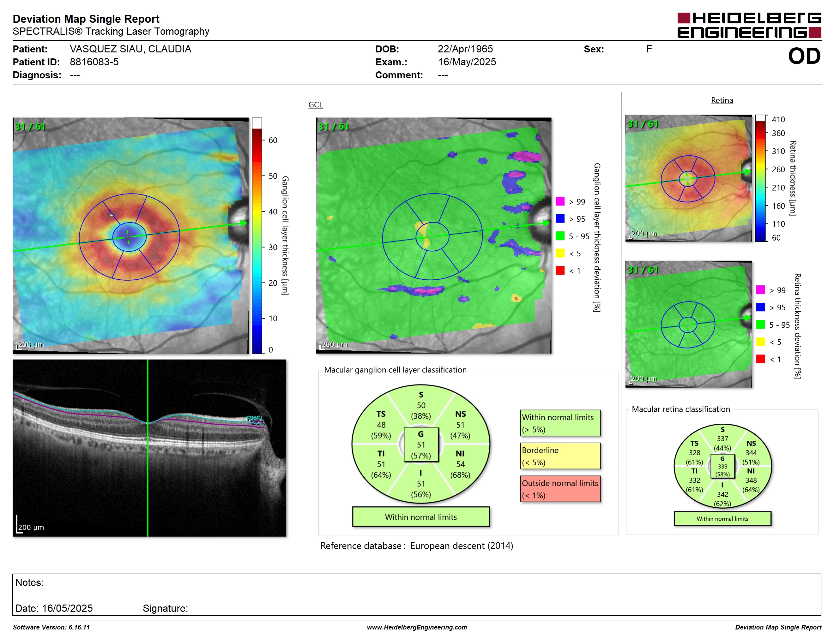Click the RNFL layer label on B-scan
Image resolution: width=834 pixels, height=644 pixels.
tap(255, 418)
